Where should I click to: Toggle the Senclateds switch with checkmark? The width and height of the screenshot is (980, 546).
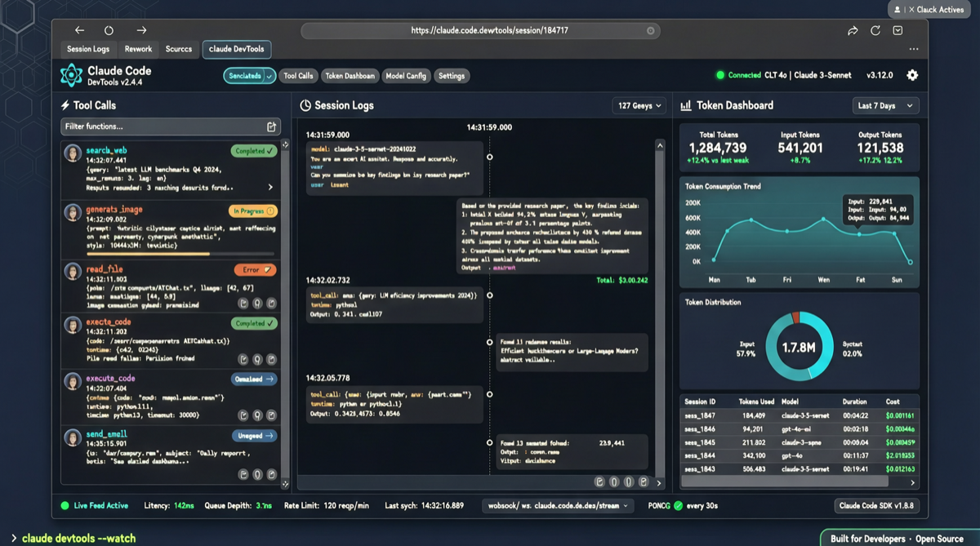[249, 75]
